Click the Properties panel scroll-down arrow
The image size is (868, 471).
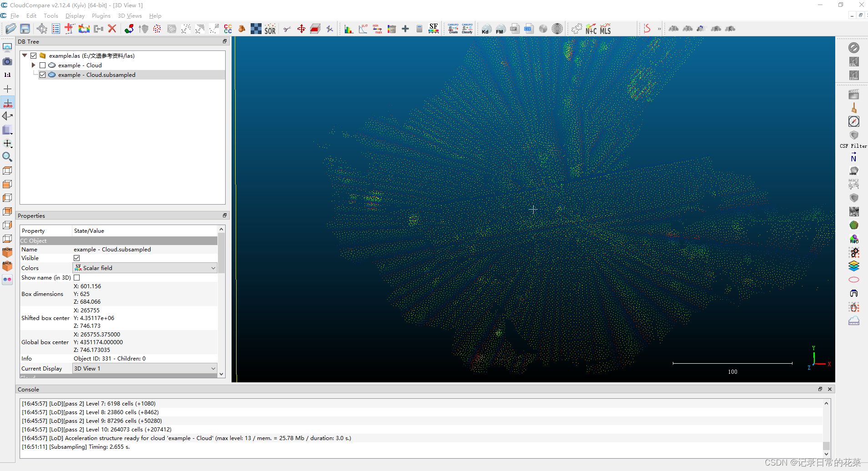coord(222,374)
